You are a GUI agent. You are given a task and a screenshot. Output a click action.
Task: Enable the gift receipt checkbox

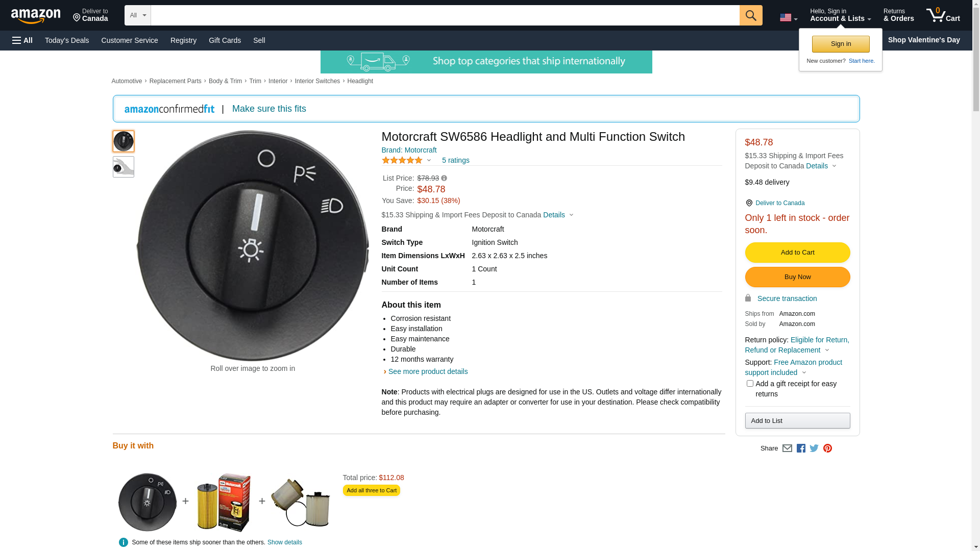coord(750,384)
